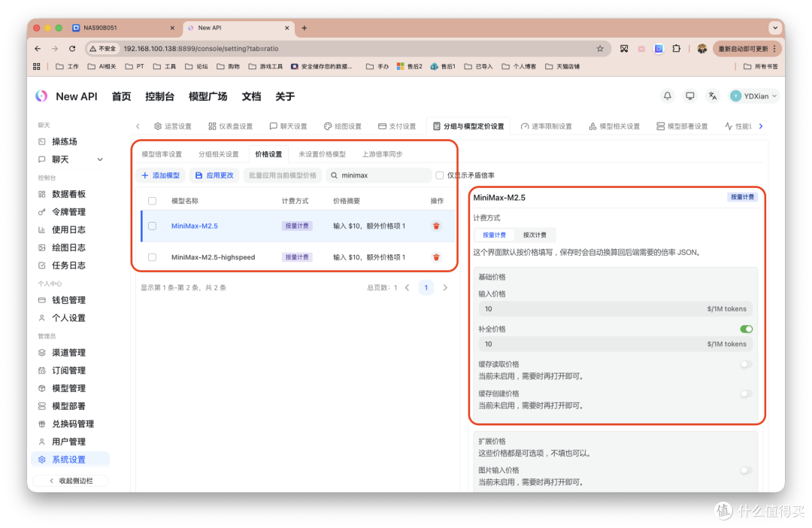Open the notification bell icon
Image resolution: width=812 pixels, height=528 pixels.
(667, 96)
